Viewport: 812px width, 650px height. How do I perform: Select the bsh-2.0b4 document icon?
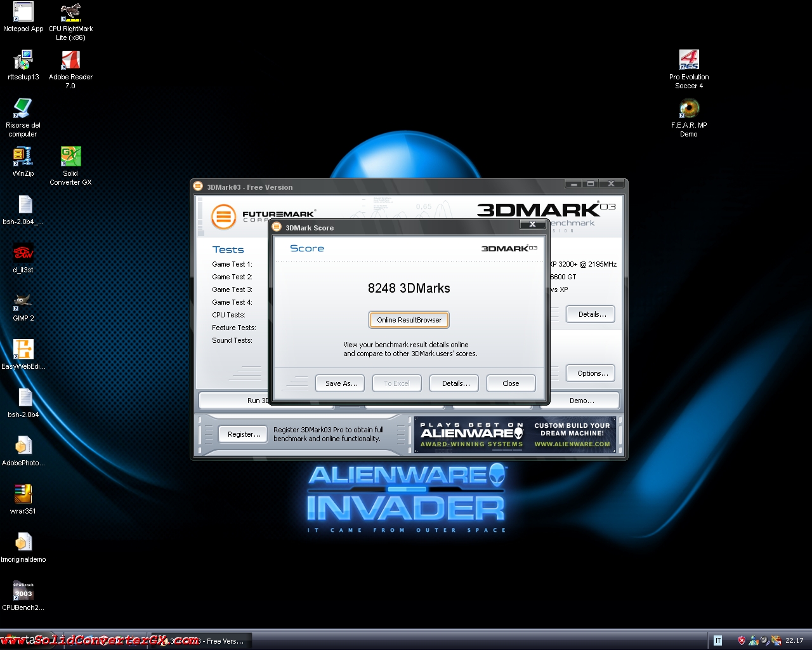(23, 403)
